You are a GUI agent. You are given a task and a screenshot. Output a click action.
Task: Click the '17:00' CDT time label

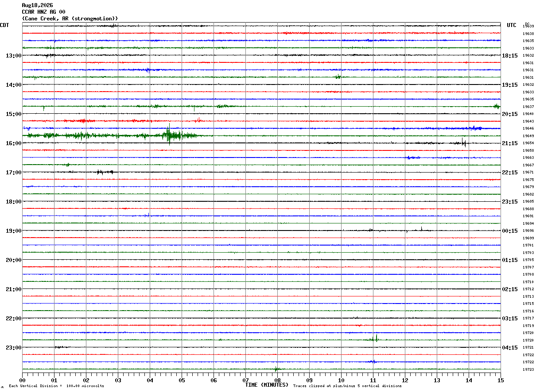coord(14,172)
